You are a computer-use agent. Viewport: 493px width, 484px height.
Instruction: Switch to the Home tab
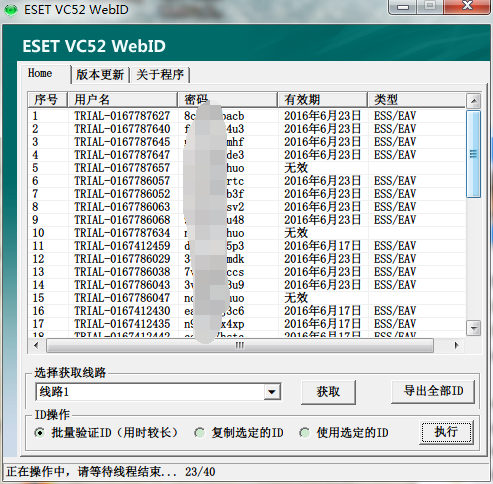click(45, 73)
